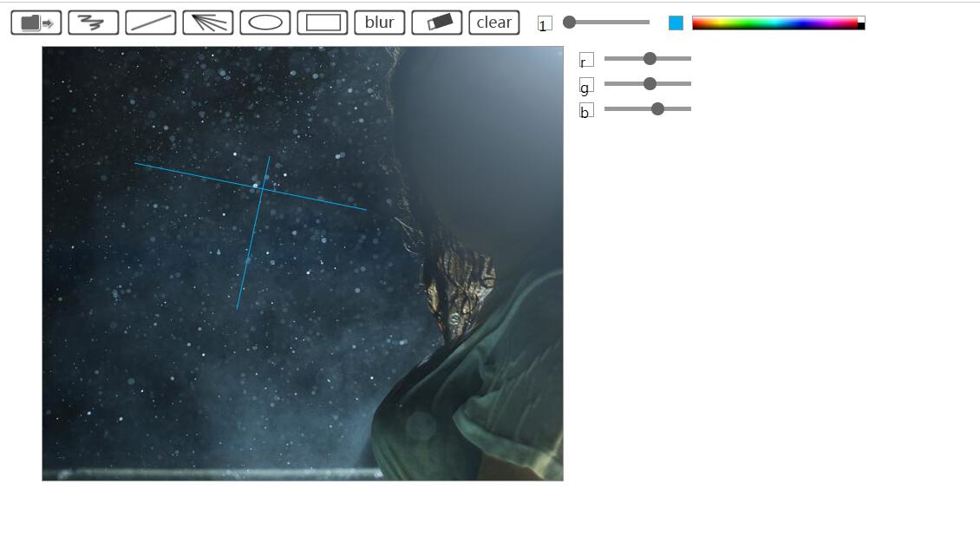Click the open image file folder icon
This screenshot has height=556, width=980.
coord(36,23)
